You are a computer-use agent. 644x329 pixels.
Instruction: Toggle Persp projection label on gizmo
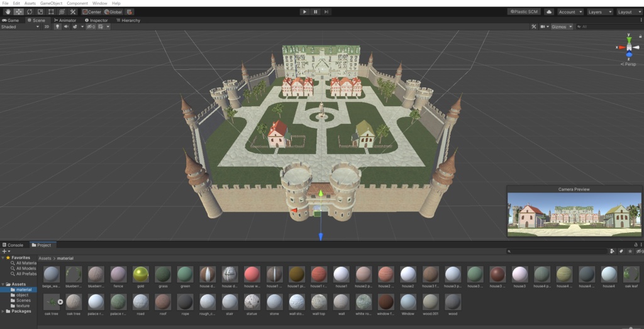point(629,64)
